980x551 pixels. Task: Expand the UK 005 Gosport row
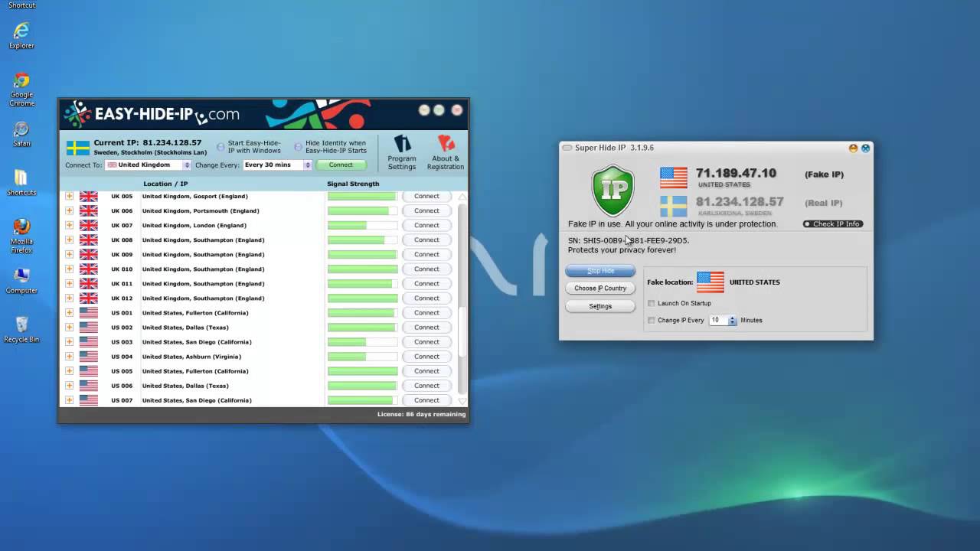[69, 196]
